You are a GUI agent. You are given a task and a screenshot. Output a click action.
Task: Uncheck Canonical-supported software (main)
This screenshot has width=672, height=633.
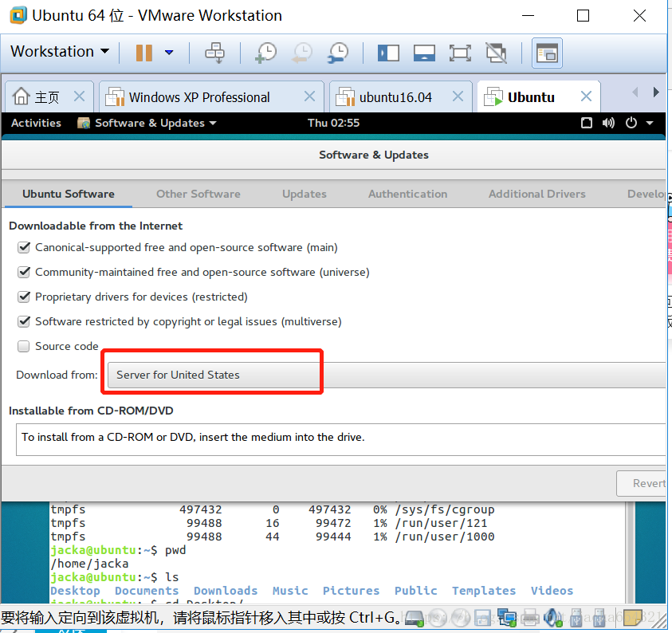(x=24, y=247)
